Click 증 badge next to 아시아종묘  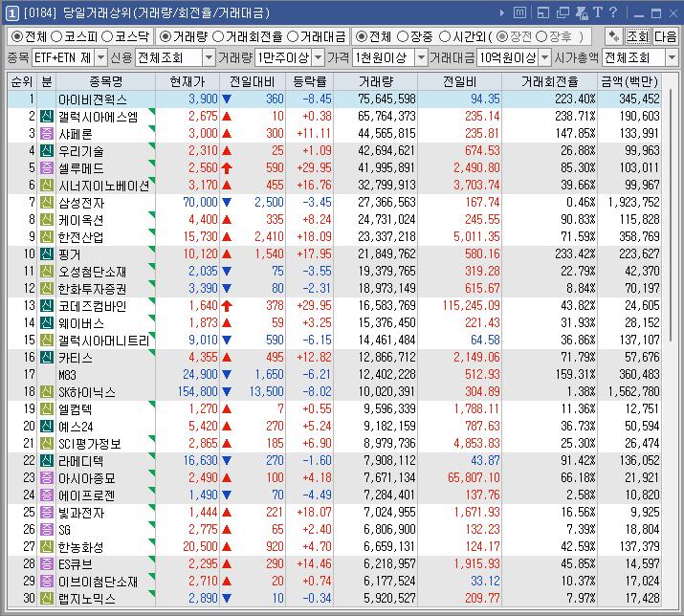(47, 477)
